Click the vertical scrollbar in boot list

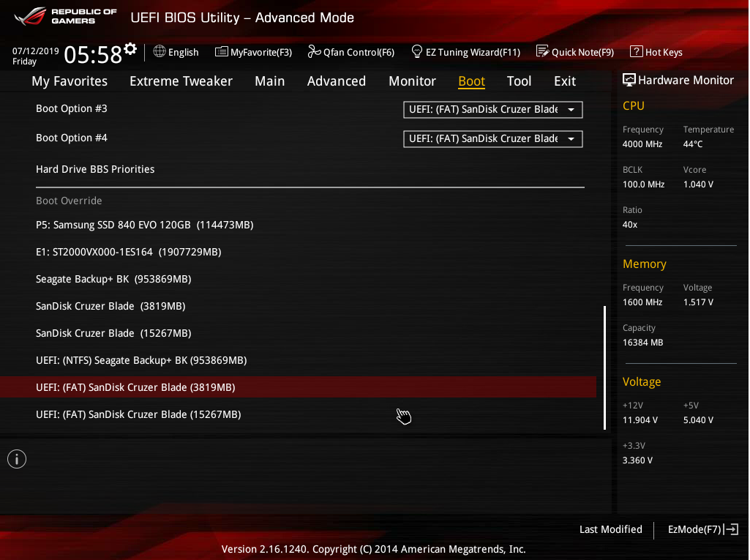pyautogui.click(x=604, y=367)
